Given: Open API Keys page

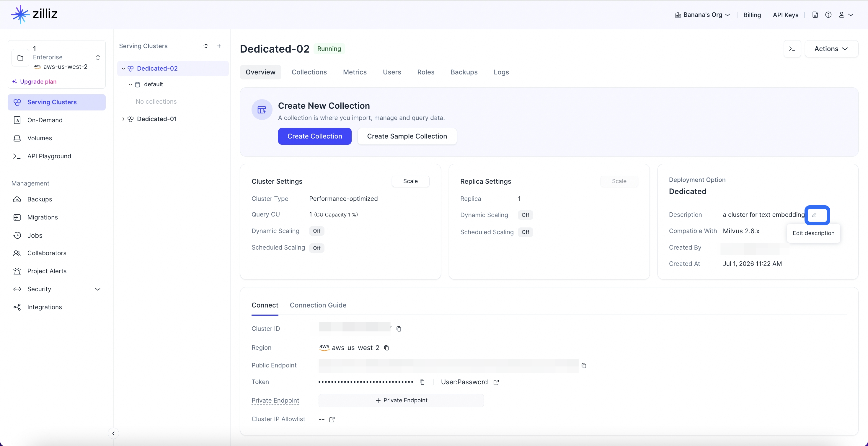Looking at the screenshot, I should click(785, 15).
